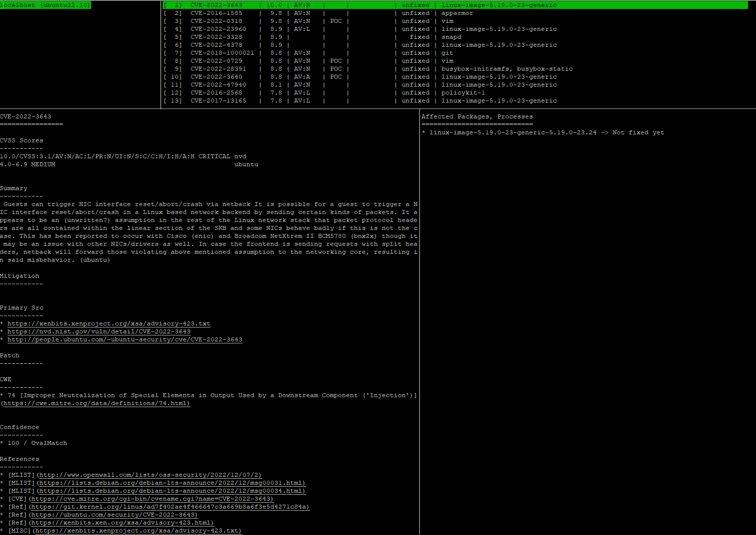The image size is (756, 535).
Task: Open the debian-lts-announce msg00031 reference link
Action: [x=172, y=483]
